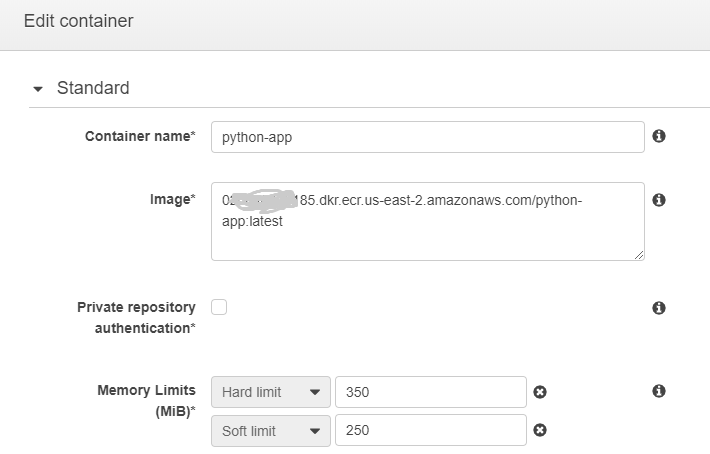Enable Private repository authentication checkbox

point(219,307)
